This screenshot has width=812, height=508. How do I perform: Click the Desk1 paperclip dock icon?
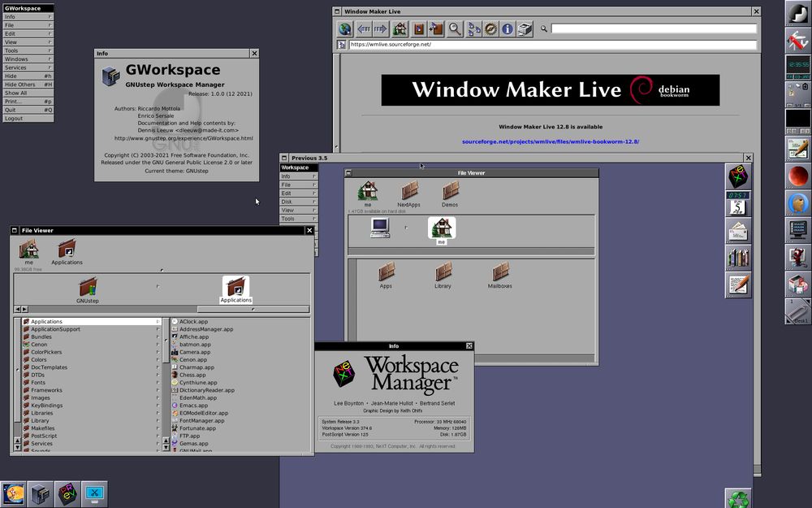tap(798, 311)
